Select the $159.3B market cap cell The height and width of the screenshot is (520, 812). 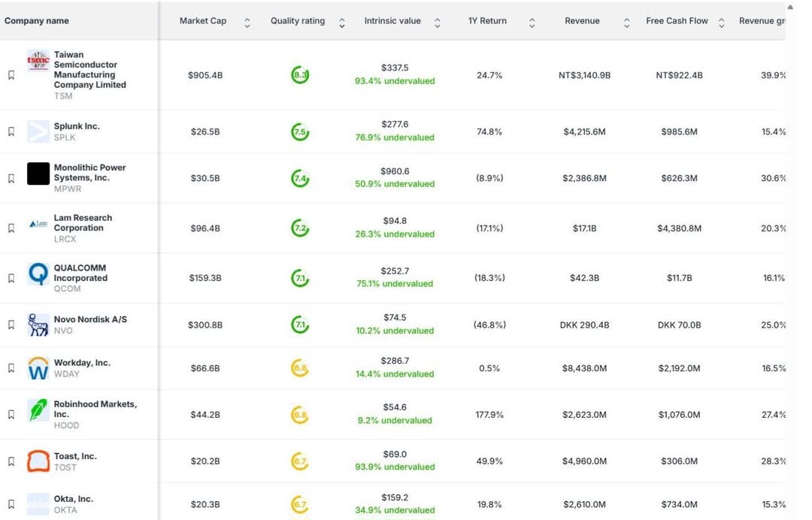pyautogui.click(x=205, y=278)
